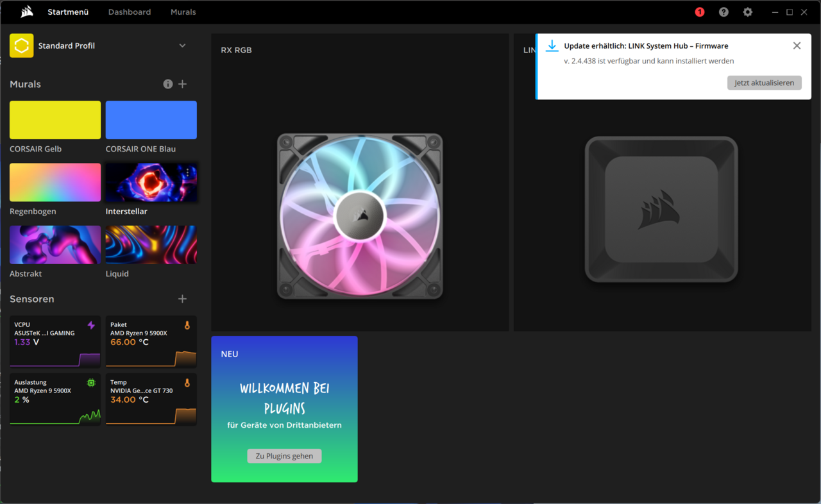Click the yellow Standard Profil hexagon icon

(21, 46)
